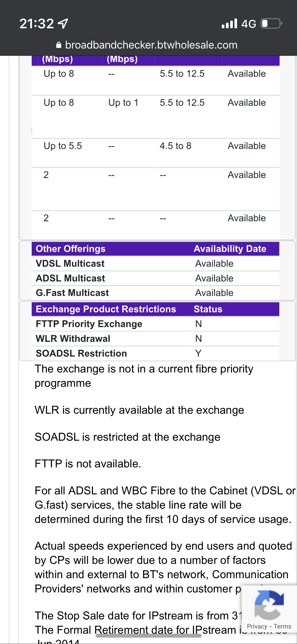Open the reCAPTCHA Terms link
Screen dimensions: 297x644
pos(282,626)
